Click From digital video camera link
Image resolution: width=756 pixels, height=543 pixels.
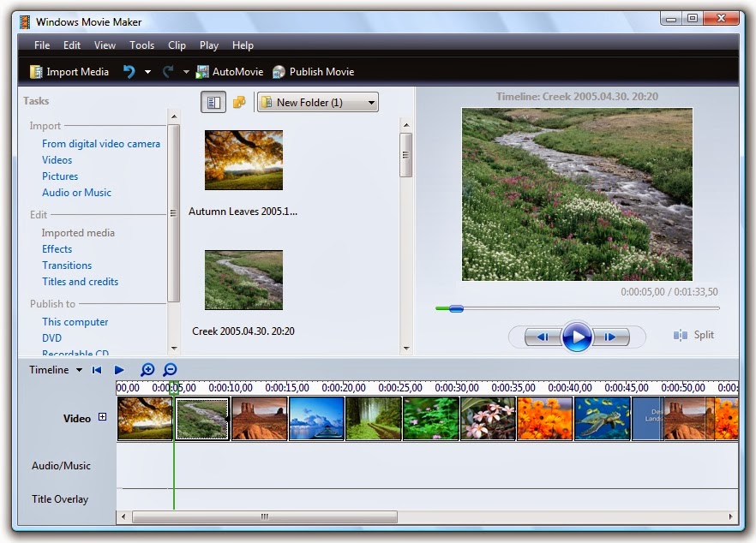pyautogui.click(x=101, y=144)
